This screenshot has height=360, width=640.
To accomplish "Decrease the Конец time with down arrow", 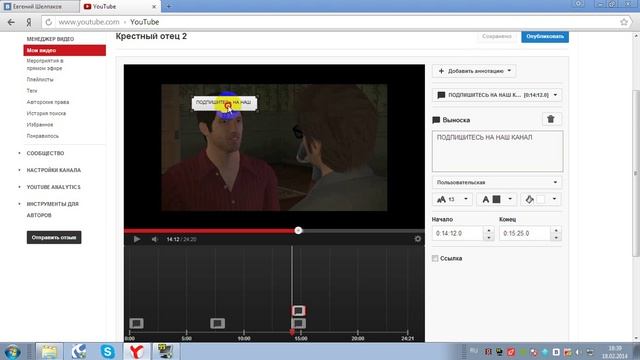I will (x=556, y=237).
